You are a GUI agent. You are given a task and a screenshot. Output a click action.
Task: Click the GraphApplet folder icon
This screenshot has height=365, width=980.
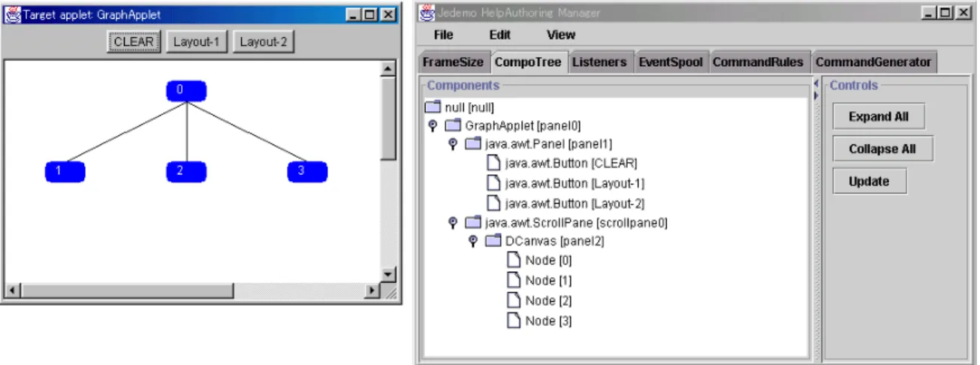[453, 126]
